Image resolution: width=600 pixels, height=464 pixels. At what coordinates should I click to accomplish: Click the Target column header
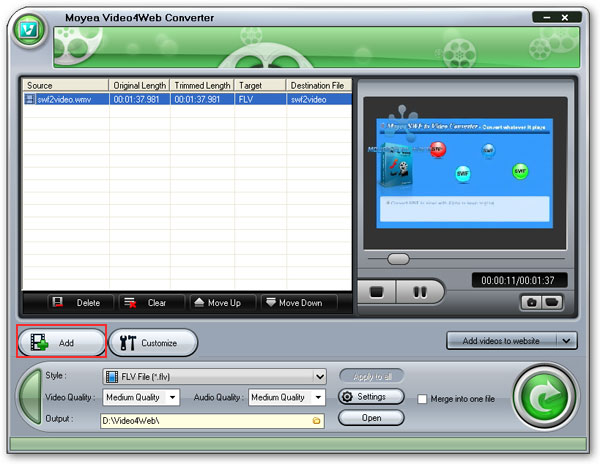pyautogui.click(x=260, y=85)
